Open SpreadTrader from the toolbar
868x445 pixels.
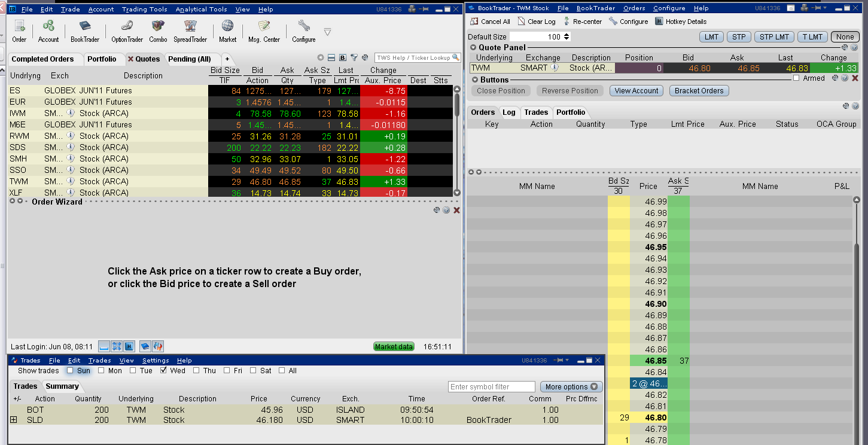coord(190,31)
